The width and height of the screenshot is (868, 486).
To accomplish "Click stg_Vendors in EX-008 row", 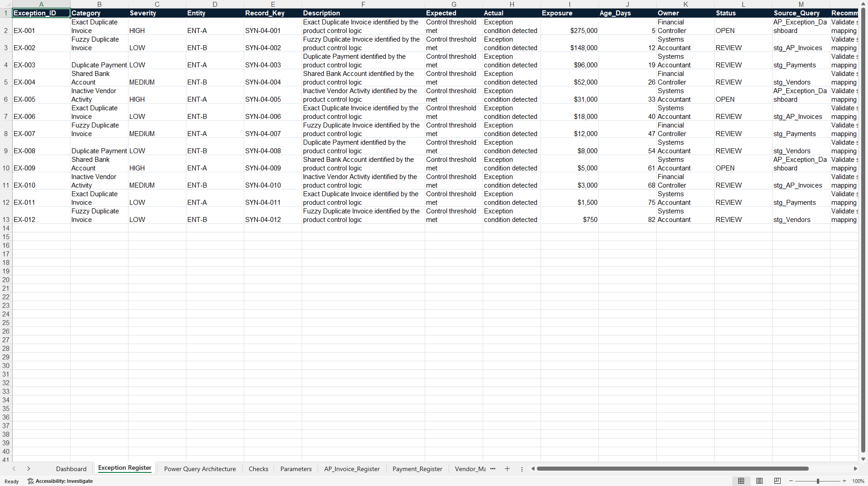I will tap(801, 146).
